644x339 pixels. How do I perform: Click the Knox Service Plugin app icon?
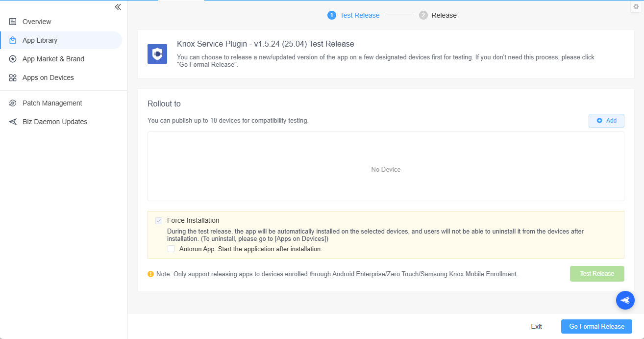coord(157,54)
